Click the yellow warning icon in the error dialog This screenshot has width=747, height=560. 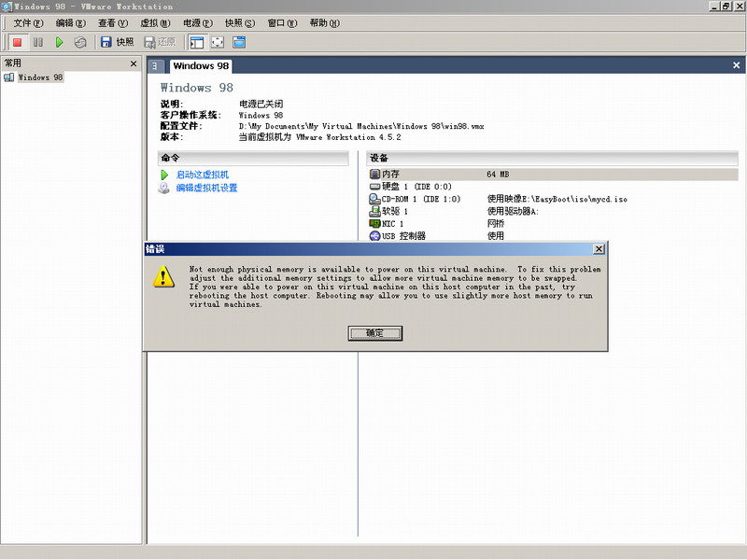click(163, 276)
